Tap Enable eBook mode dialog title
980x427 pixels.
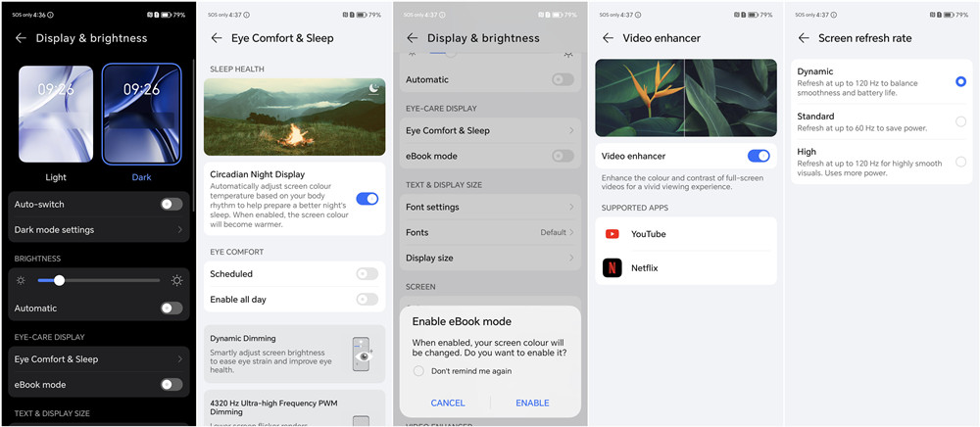tap(462, 321)
